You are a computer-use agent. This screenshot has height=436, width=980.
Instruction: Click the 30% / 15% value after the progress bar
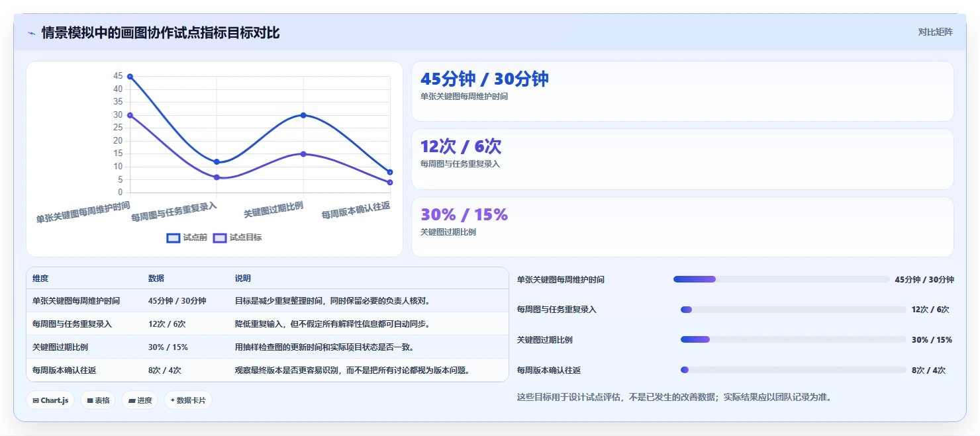(x=932, y=340)
